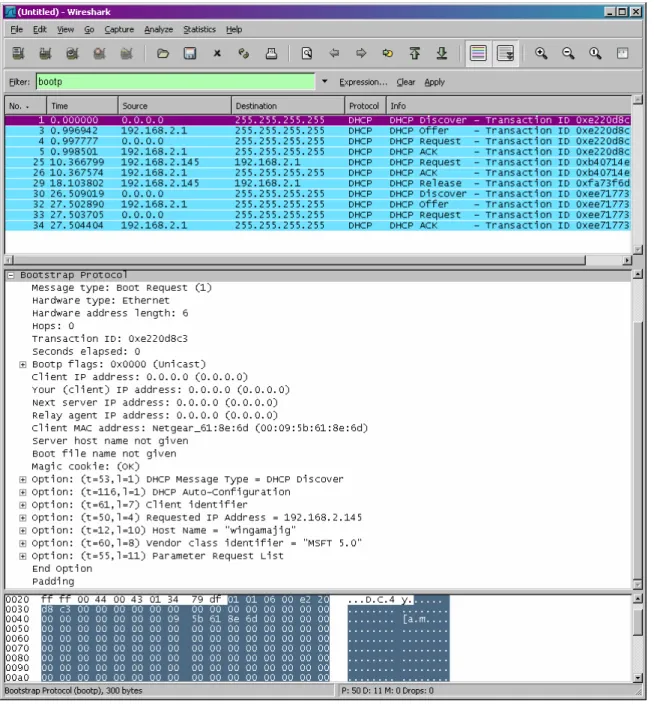The width and height of the screenshot is (654, 704).
Task: Open the Go menu
Action: click(89, 30)
